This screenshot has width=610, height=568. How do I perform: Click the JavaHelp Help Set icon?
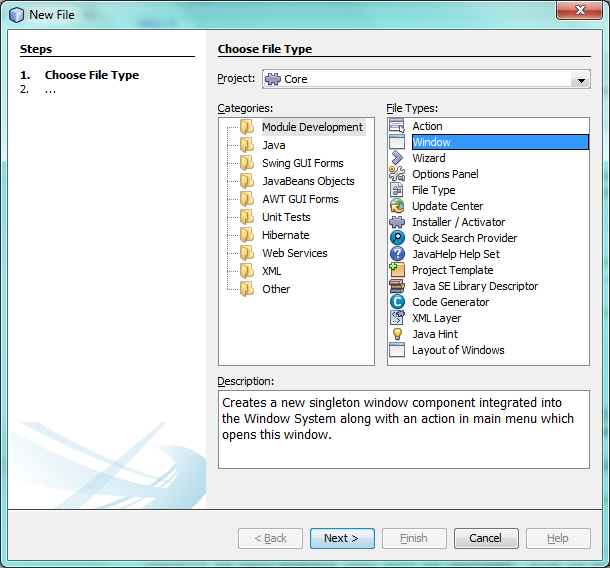[396, 254]
